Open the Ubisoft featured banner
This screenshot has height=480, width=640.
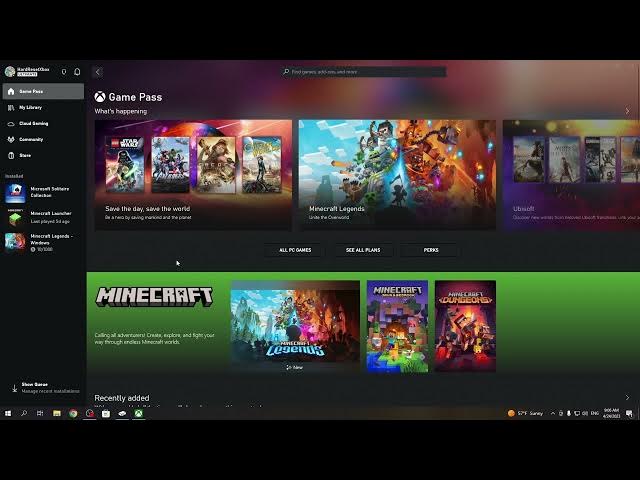(571, 175)
